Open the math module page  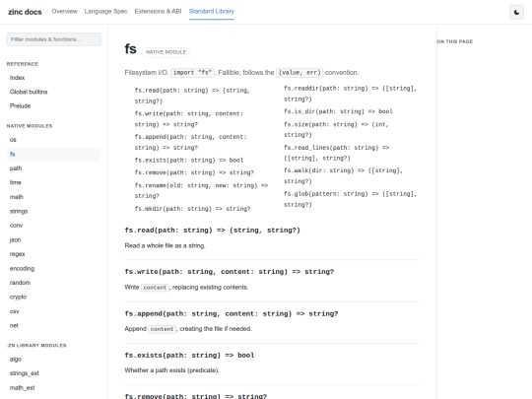coord(53,197)
